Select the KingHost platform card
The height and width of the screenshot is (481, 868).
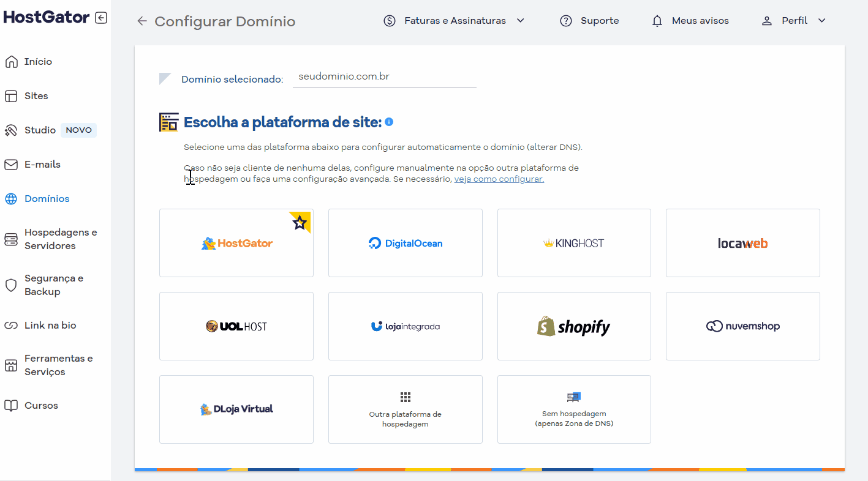(x=574, y=243)
